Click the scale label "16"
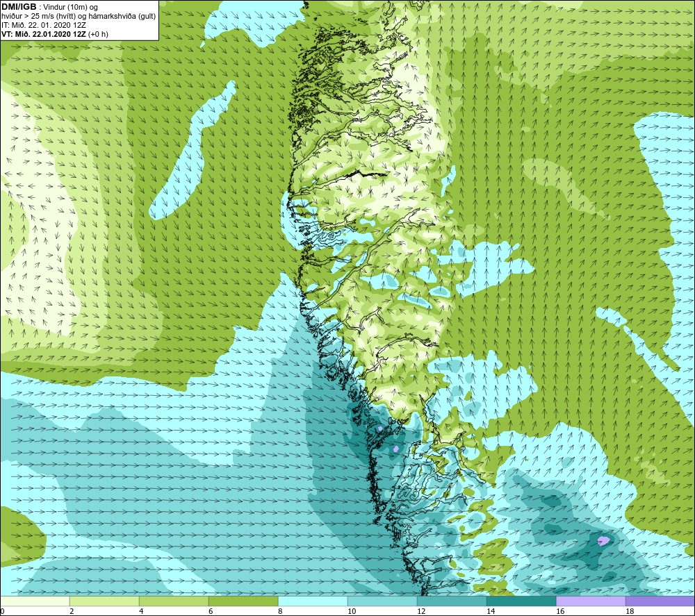Viewport: 695px width, 616px height. [x=560, y=612]
